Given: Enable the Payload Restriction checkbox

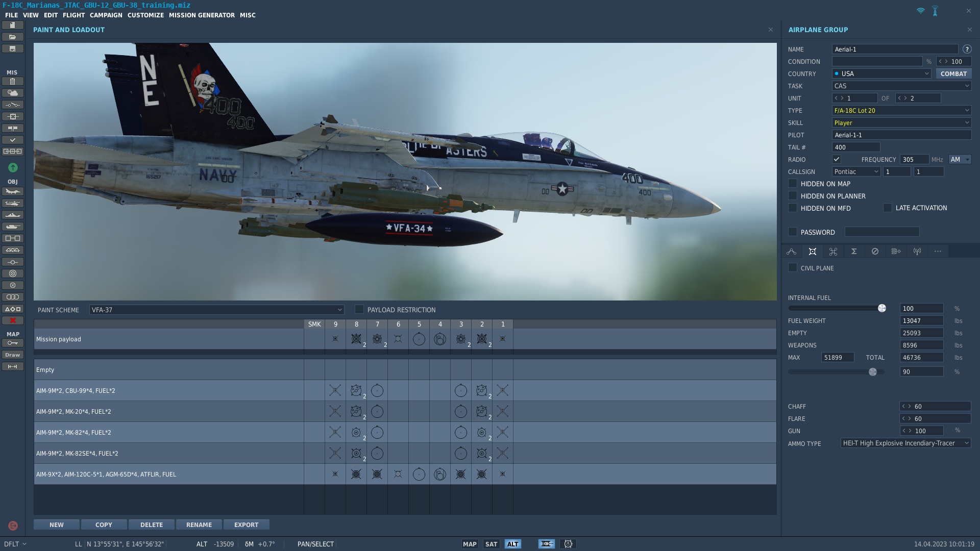Looking at the screenshot, I should (359, 310).
